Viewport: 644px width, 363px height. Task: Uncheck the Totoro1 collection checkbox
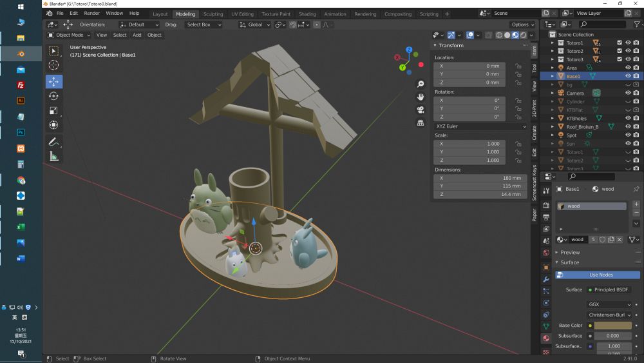click(x=620, y=43)
